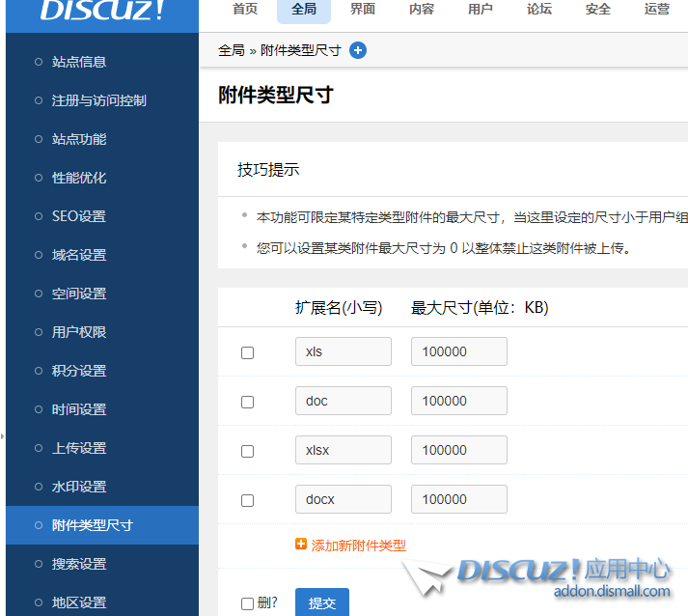Toggle the 删? select-all checkbox
The image size is (688, 616).
(247, 603)
